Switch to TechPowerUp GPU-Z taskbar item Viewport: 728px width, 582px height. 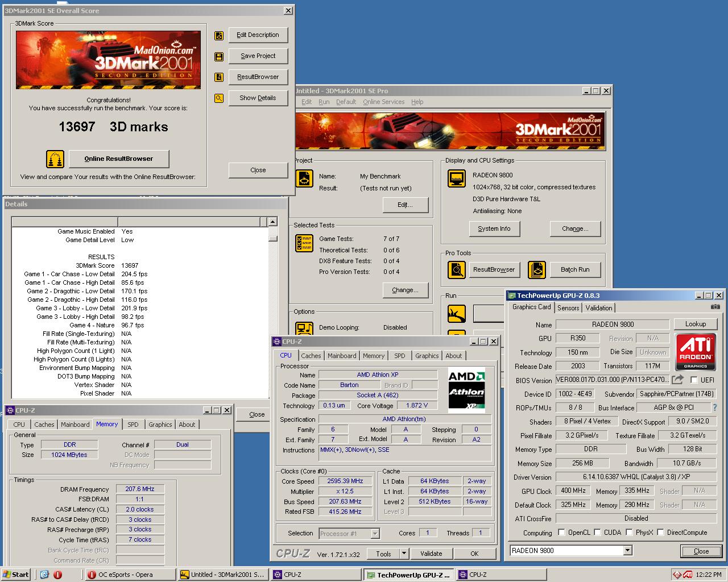pos(408,575)
